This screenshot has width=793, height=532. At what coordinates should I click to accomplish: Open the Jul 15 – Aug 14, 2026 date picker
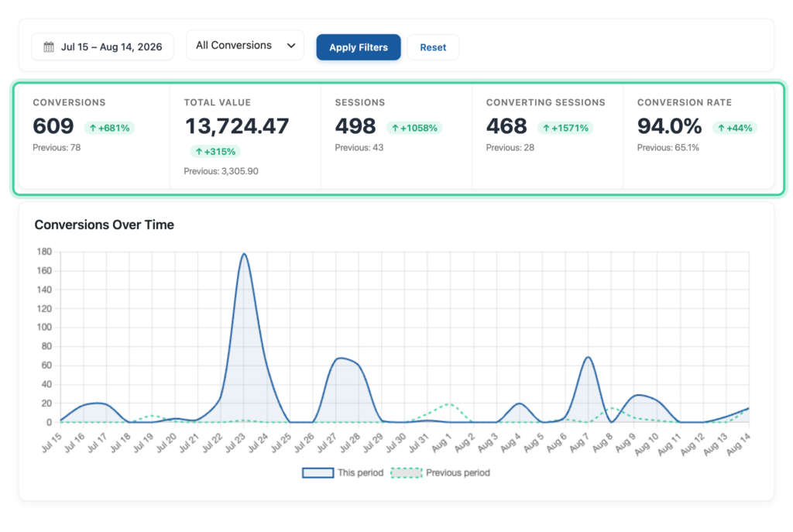[x=103, y=47]
